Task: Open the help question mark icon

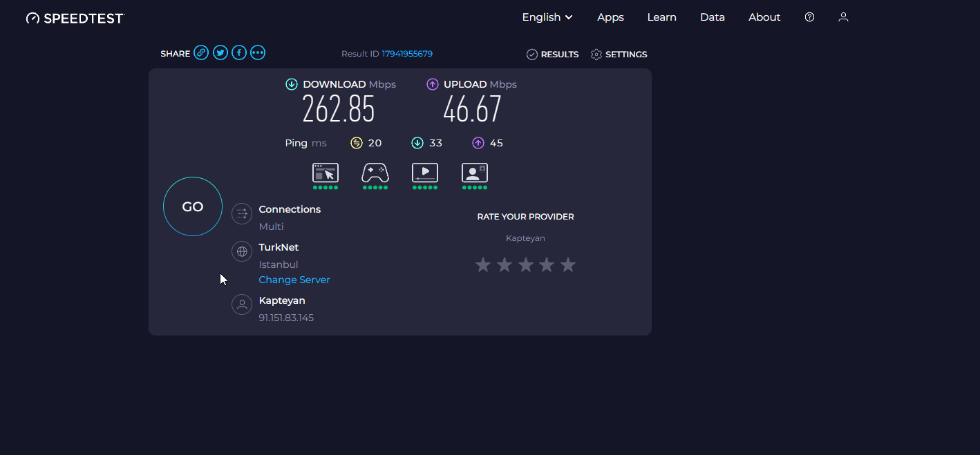Action: tap(810, 17)
